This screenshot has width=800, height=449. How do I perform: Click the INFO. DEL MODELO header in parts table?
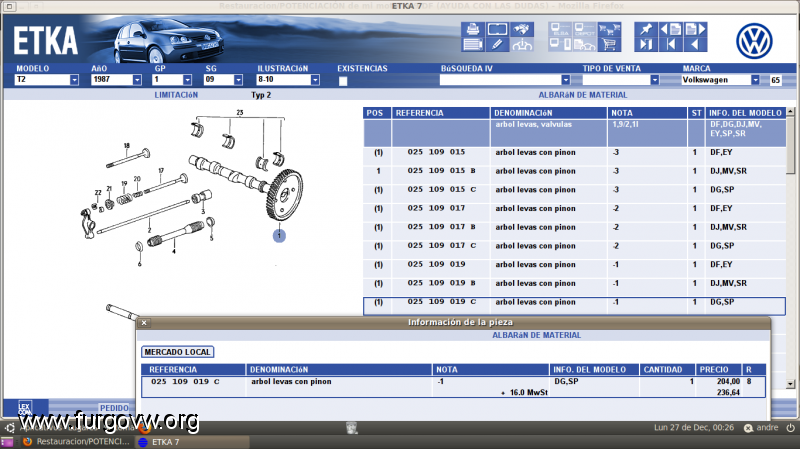pyautogui.click(x=745, y=113)
